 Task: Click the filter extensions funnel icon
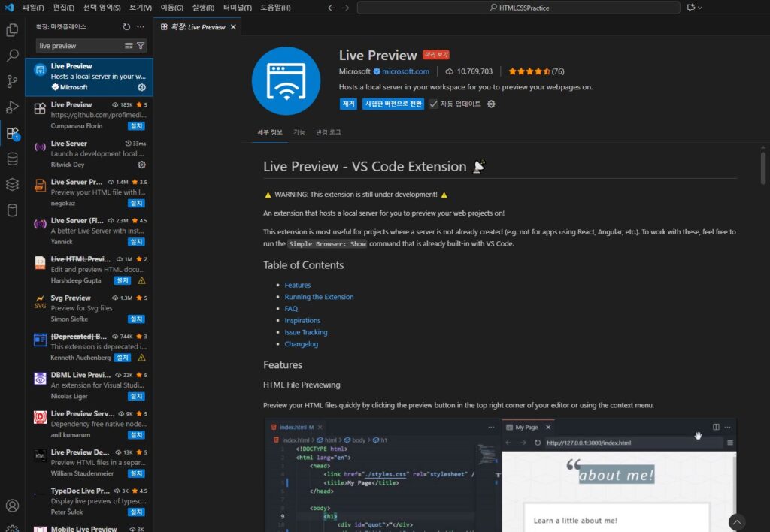[141, 46]
